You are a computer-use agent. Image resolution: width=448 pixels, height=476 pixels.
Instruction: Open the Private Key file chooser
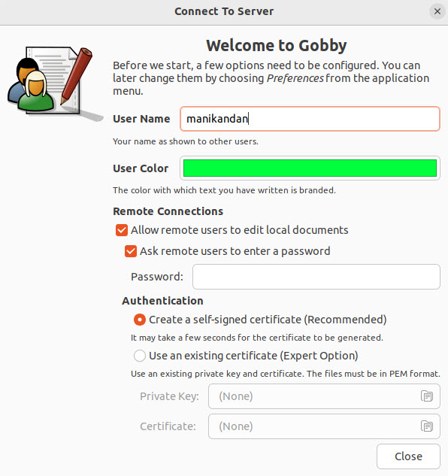pyautogui.click(x=324, y=396)
